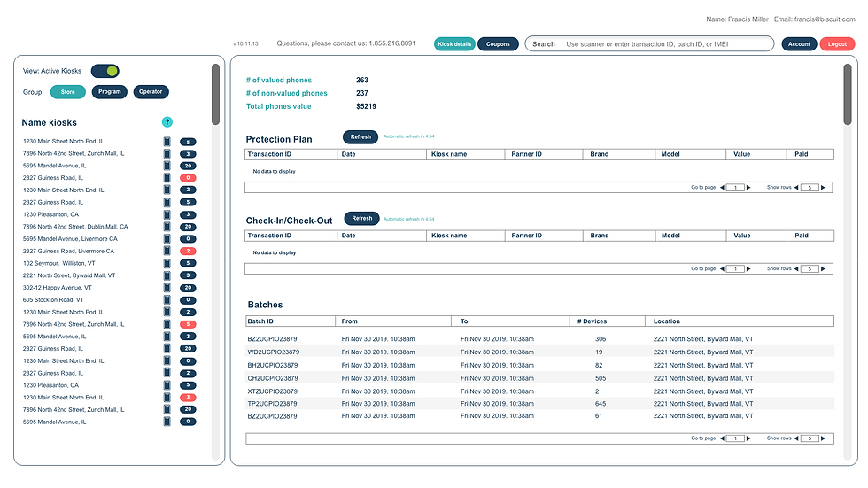Click the francis@biscuit.com email text
This screenshot has width=868, height=488.
coord(825,19)
